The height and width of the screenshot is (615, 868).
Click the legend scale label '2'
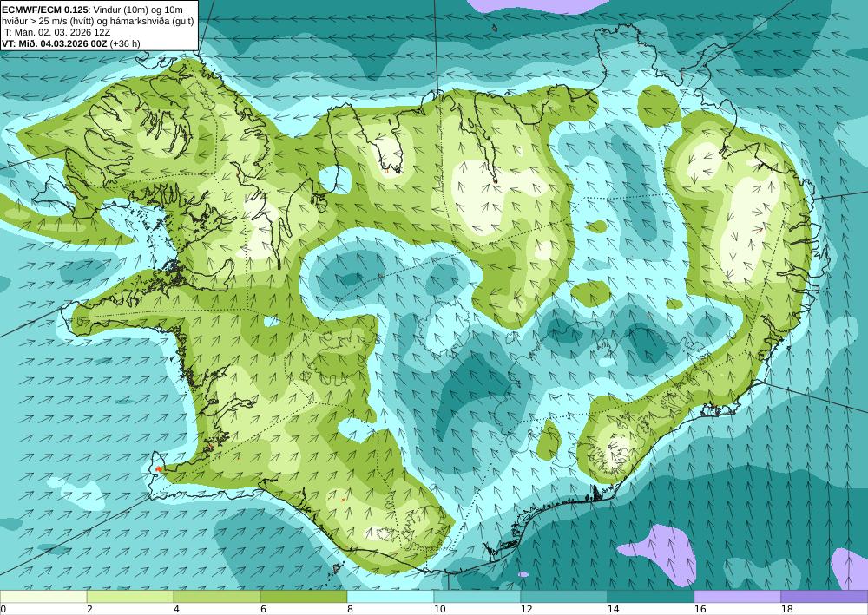pos(89,609)
